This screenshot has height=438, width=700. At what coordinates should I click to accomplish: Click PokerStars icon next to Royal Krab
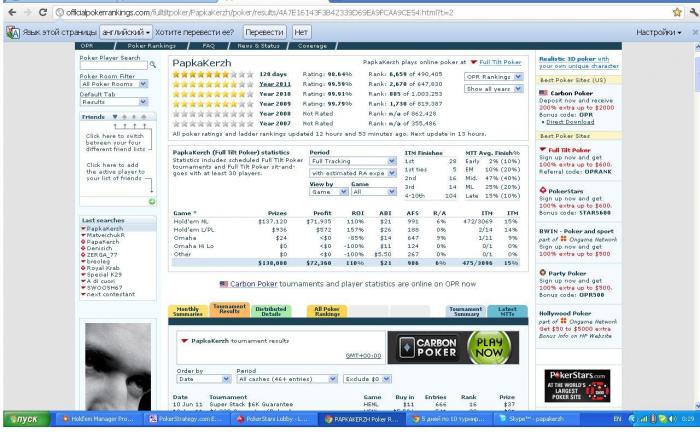point(83,268)
